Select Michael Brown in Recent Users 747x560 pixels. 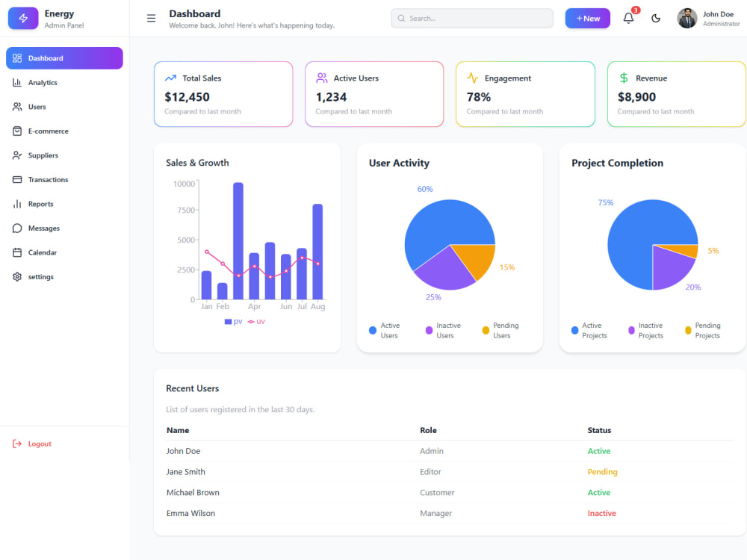193,492
